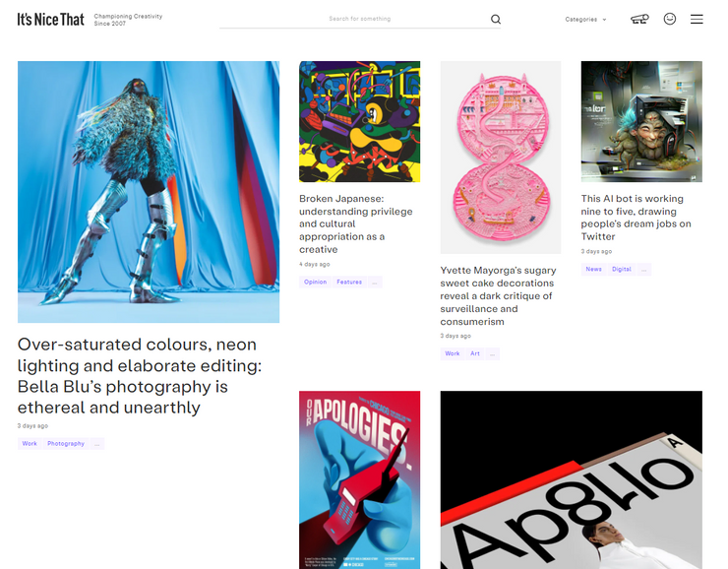The width and height of the screenshot is (728, 569).
Task: Select the Opinion tag
Action: point(315,282)
